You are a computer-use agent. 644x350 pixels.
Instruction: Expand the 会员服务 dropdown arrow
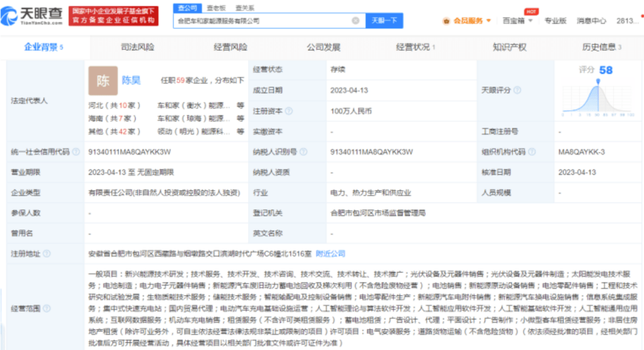(489, 20)
